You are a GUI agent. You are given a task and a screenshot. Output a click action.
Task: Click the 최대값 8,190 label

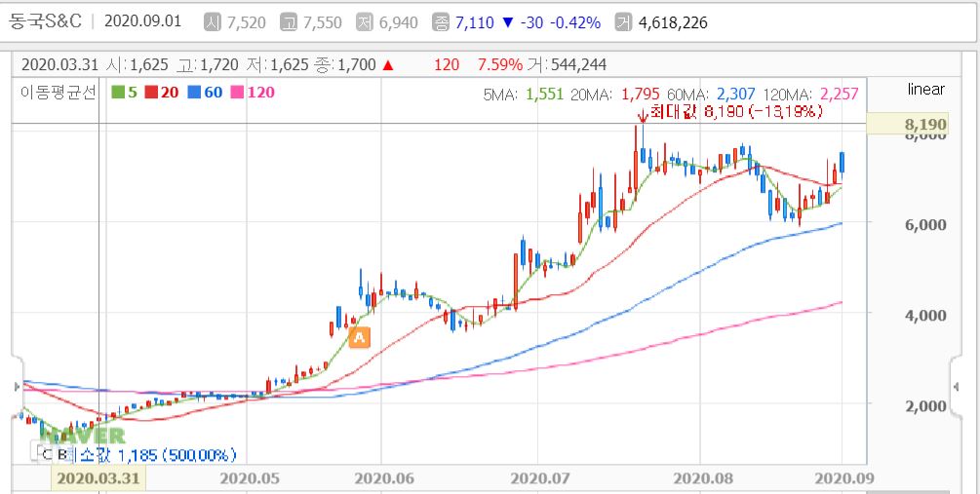[737, 112]
